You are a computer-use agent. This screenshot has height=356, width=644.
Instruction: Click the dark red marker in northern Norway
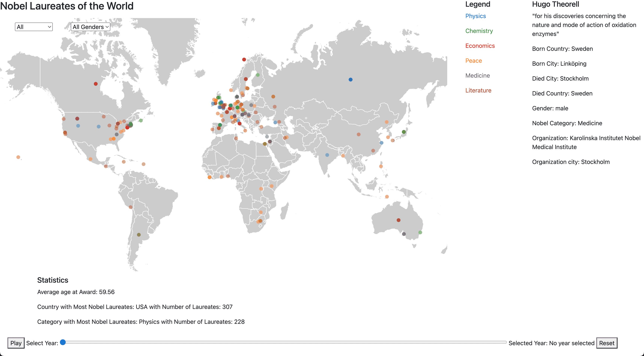click(x=244, y=59)
